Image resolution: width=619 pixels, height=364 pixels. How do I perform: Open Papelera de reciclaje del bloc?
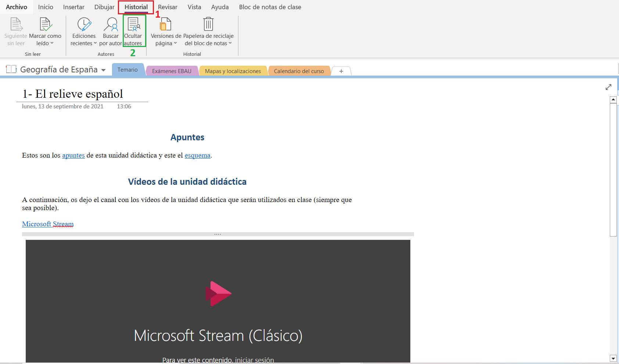pos(208,32)
